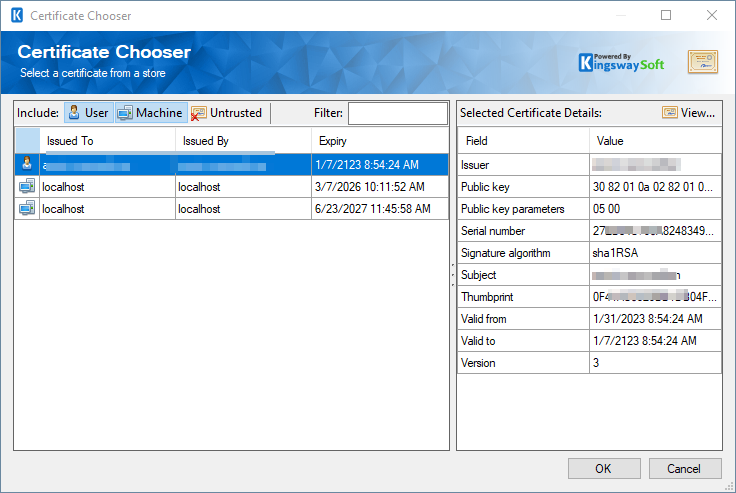Click the splitter handle between the panels

[453, 275]
